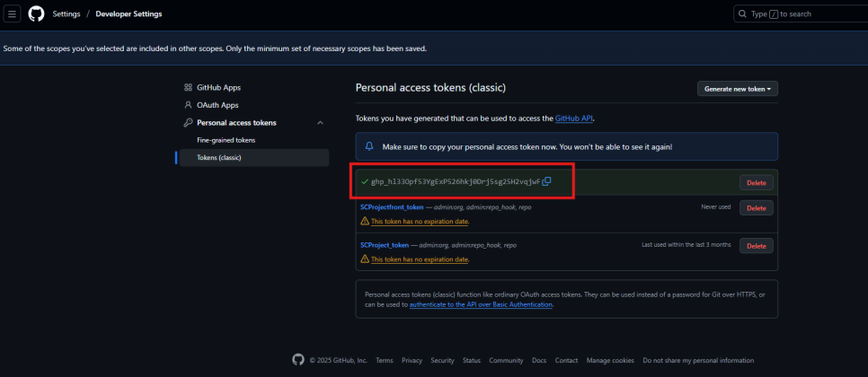Screen dimensions: 868x377
Task: Click Developer Settings breadcrumb
Action: click(129, 13)
